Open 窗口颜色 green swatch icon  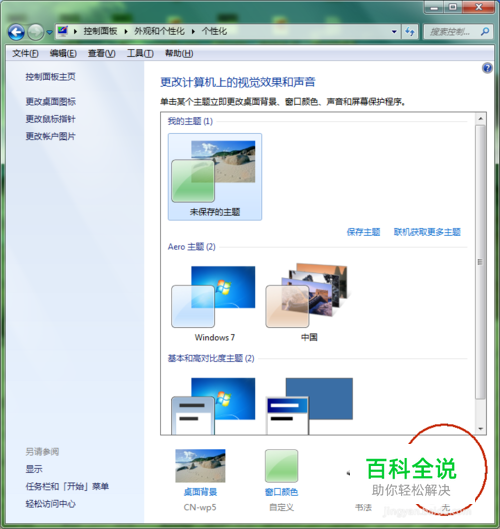[281, 466]
